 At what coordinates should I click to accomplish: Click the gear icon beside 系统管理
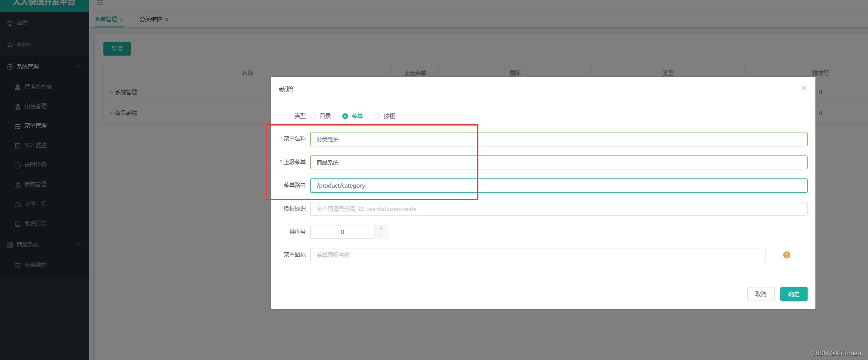tap(10, 66)
